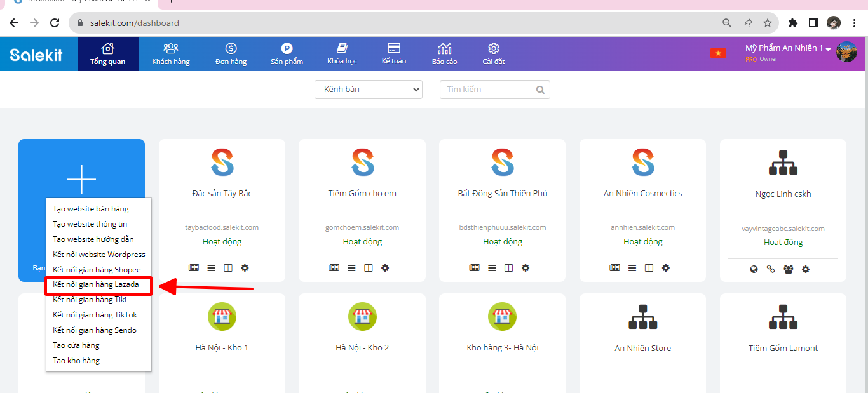Viewport: 868px width, 393px height.
Task: Click users group icon on Ngọc Linh cskh card
Action: coord(789,269)
